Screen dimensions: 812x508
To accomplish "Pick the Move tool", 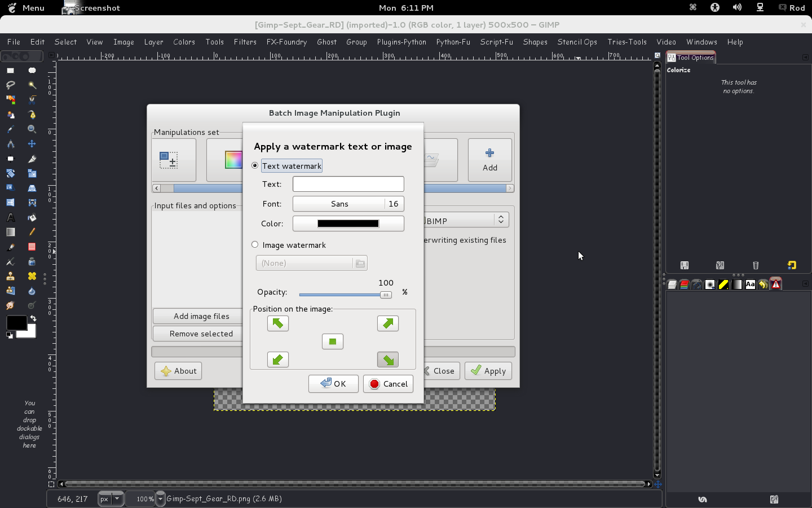I will click(32, 143).
